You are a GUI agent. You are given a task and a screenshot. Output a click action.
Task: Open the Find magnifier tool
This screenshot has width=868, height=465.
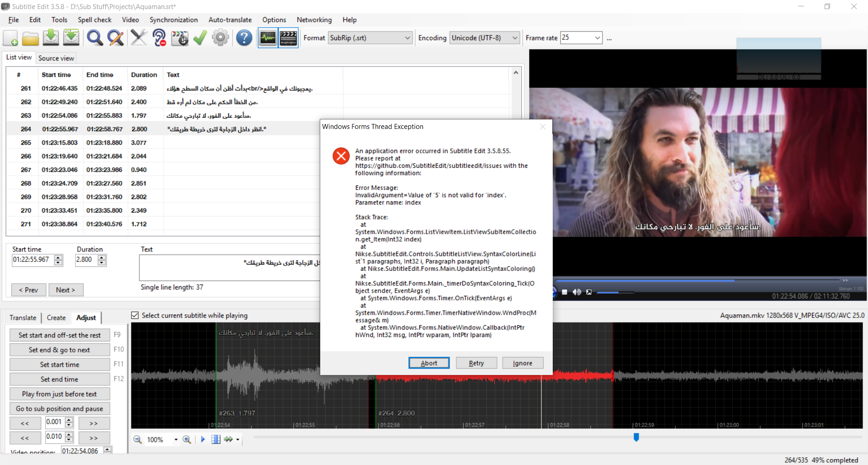click(95, 38)
